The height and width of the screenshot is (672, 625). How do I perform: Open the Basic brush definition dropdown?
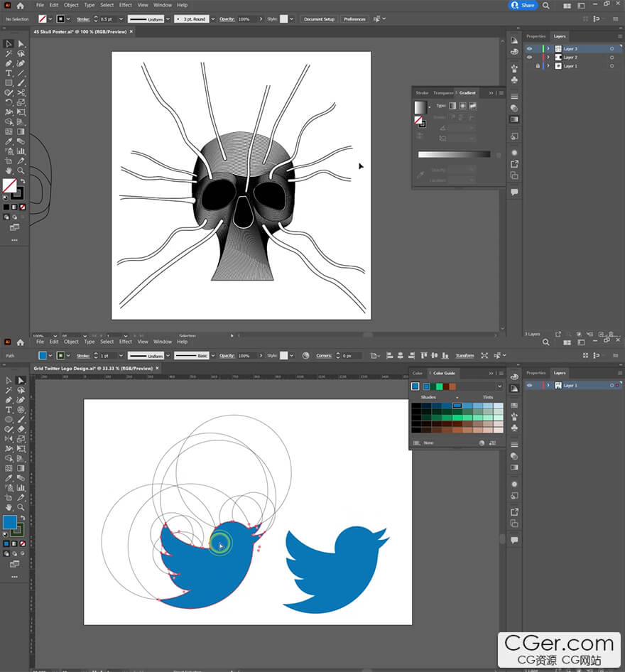[x=213, y=356]
